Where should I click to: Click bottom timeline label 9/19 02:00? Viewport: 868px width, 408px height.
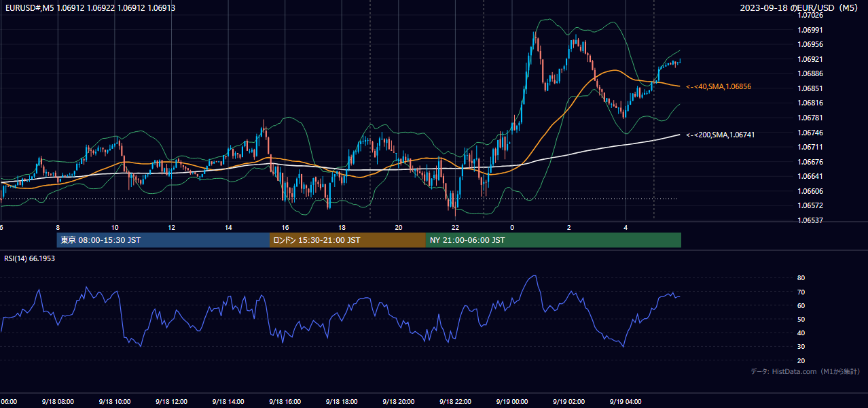pyautogui.click(x=568, y=402)
